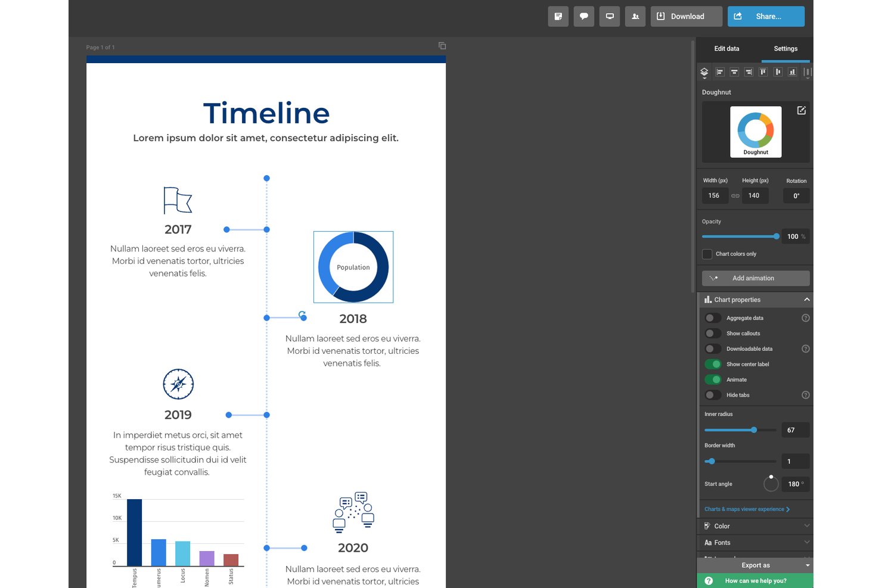Click the aspect ratio link icon

(735, 196)
